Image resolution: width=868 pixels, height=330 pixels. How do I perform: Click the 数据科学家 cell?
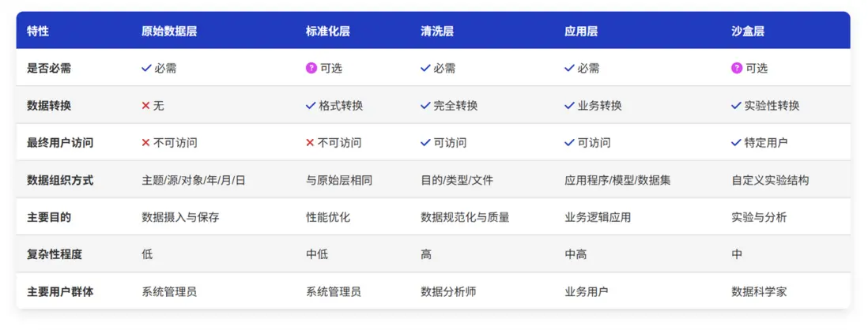tap(759, 291)
